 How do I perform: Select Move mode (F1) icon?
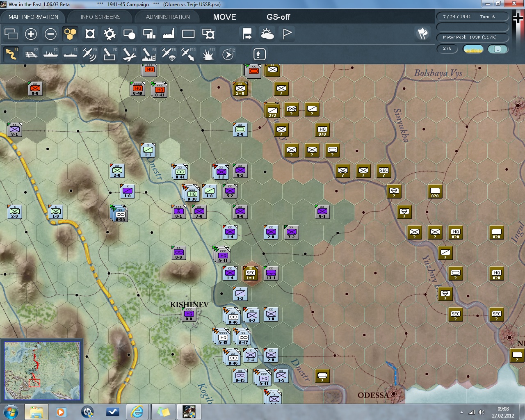point(11,54)
